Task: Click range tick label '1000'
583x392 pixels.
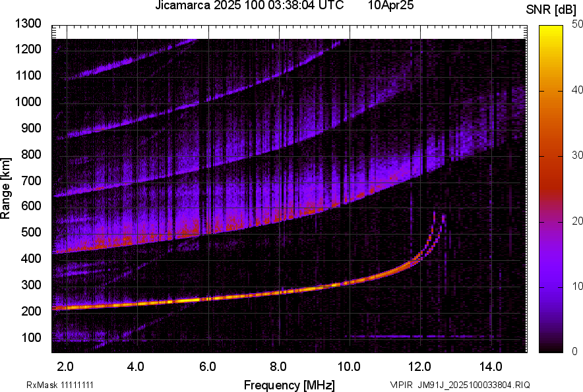Action: coord(28,101)
